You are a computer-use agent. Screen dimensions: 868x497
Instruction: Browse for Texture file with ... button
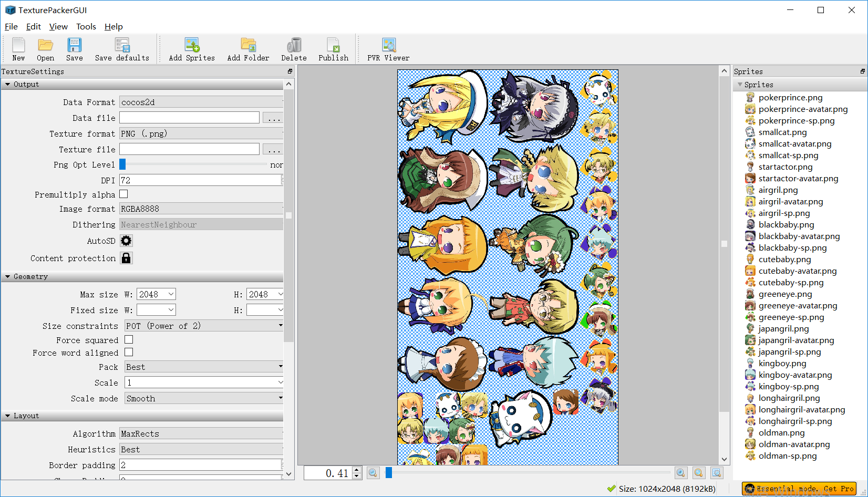coord(273,149)
